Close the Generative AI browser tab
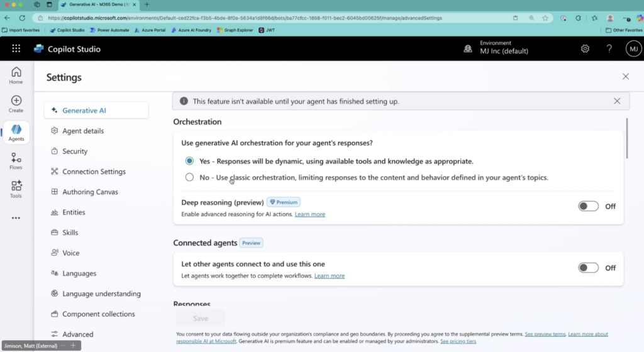 pos(134,4)
